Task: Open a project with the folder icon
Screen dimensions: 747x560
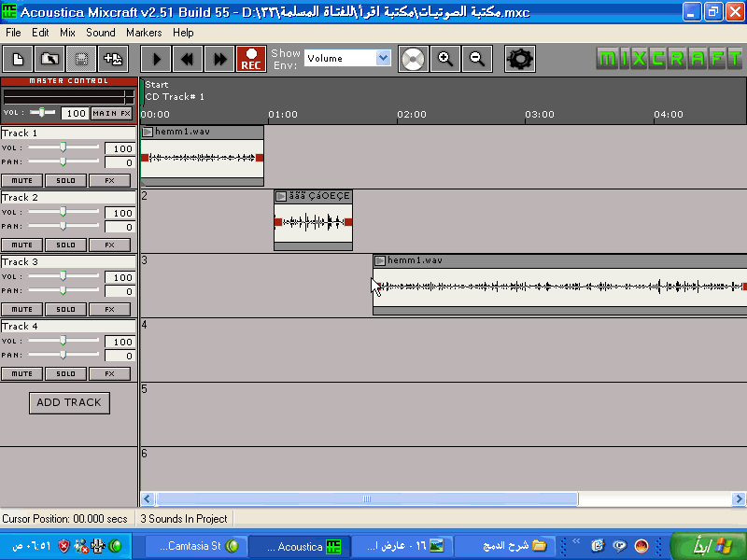Action: click(49, 59)
